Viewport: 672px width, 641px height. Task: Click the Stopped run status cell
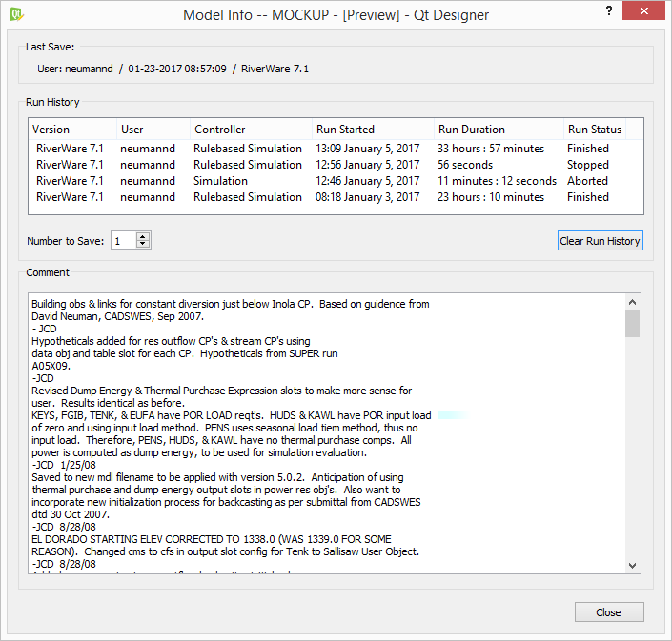coord(587,165)
